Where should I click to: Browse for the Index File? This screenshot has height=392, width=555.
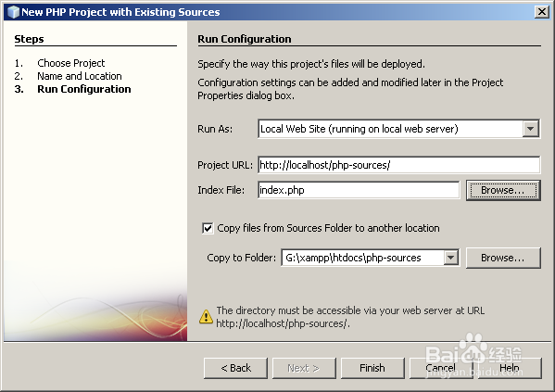[x=503, y=190]
